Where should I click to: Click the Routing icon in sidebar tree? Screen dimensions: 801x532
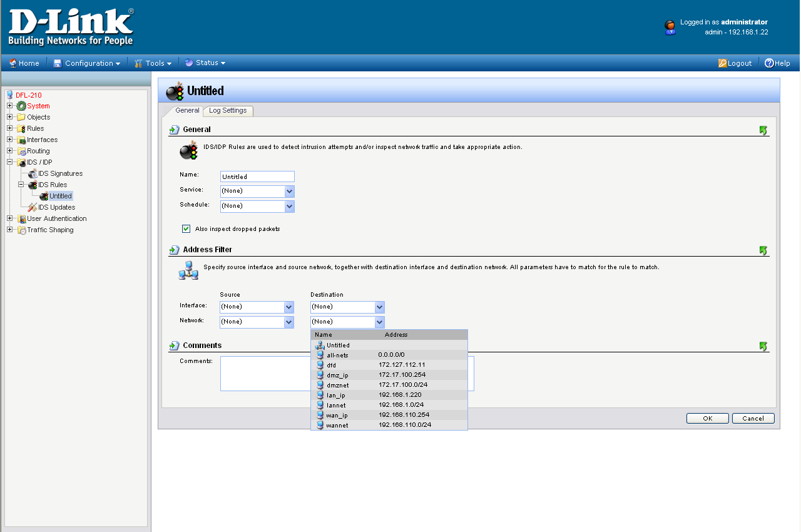21,151
